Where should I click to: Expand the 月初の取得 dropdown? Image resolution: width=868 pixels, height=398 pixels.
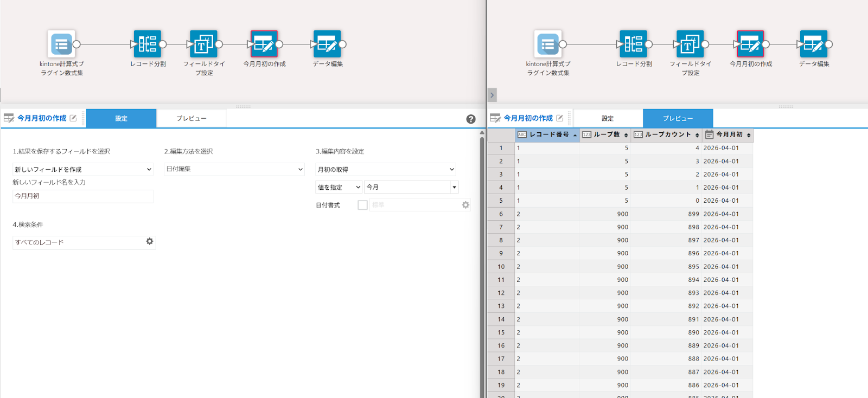[x=385, y=170]
